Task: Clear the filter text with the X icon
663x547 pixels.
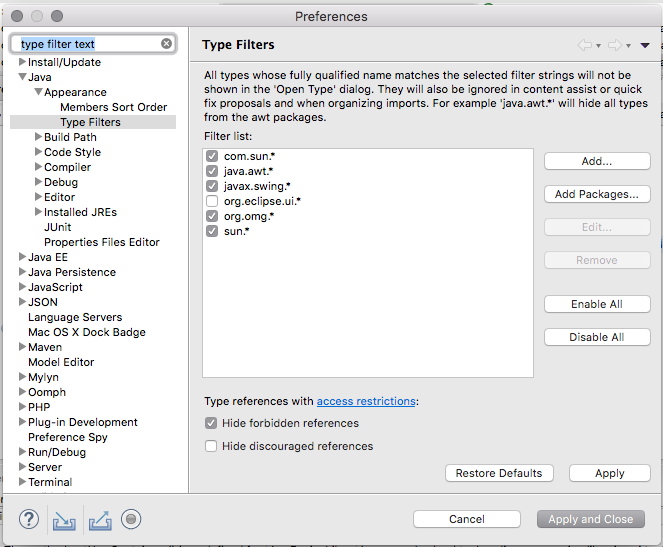Action: click(167, 44)
